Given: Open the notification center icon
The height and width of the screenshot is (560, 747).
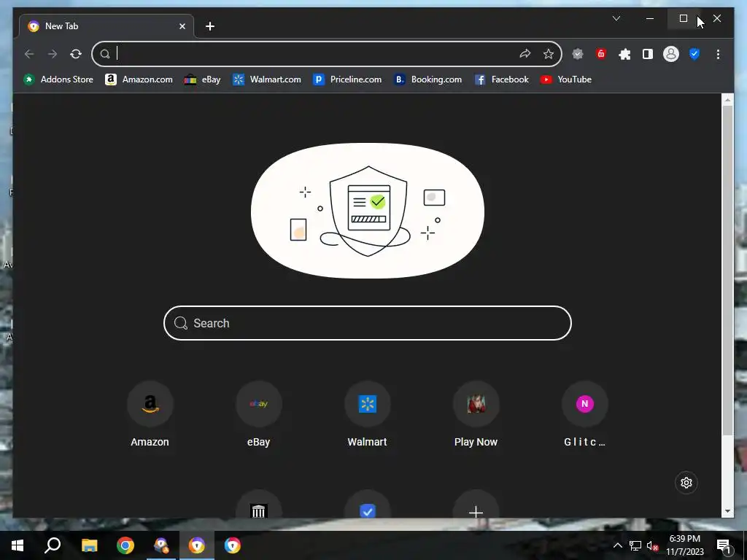Looking at the screenshot, I should click(x=724, y=546).
